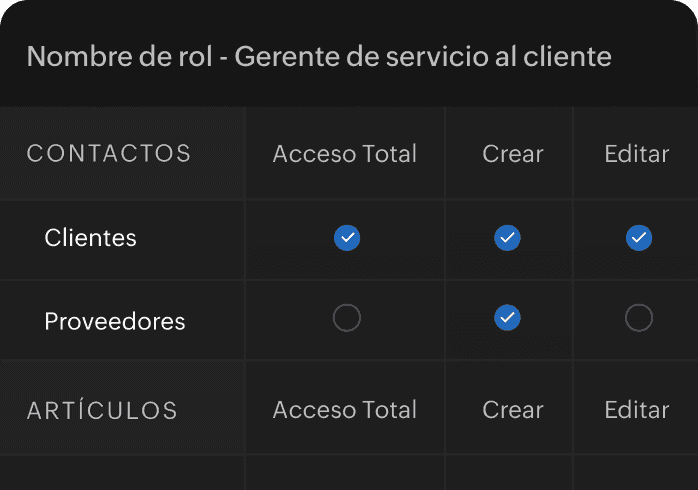
Task: Enable Editar permission for Proveedores
Action: click(x=639, y=318)
